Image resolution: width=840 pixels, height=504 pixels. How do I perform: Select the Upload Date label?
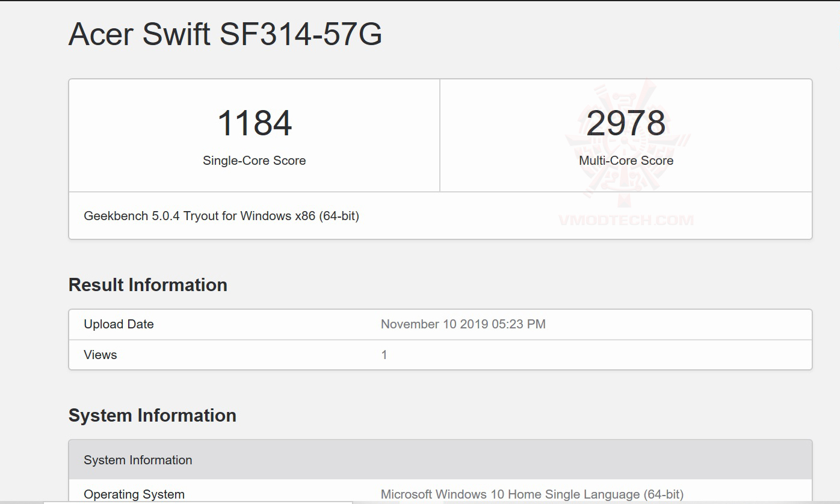point(119,324)
